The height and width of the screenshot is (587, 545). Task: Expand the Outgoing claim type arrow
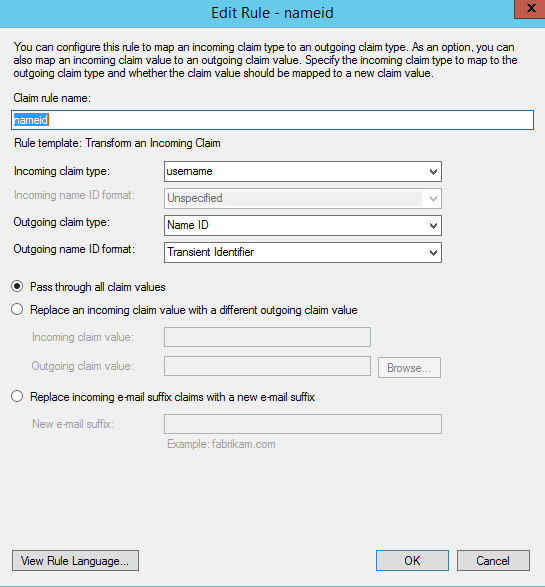pyautogui.click(x=433, y=225)
